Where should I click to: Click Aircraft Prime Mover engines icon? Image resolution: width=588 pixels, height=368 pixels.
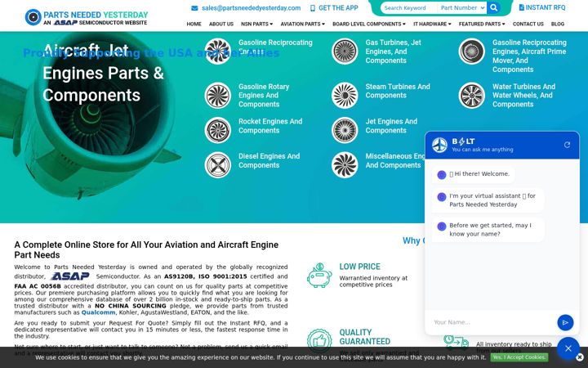coord(472,52)
